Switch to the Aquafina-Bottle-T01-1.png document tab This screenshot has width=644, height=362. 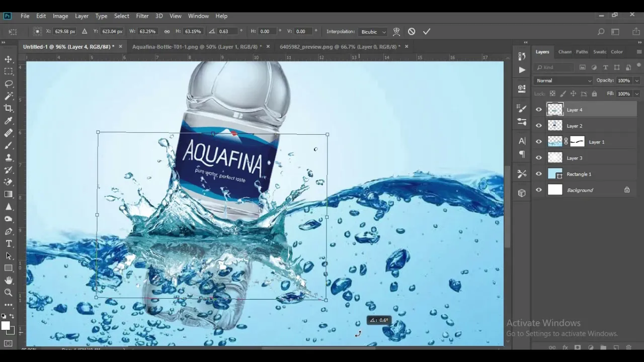point(197,47)
